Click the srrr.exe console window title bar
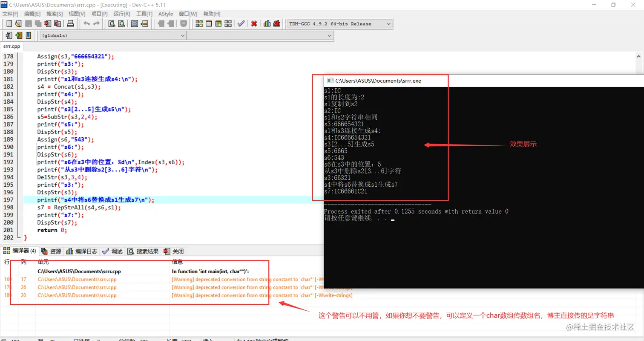 484,81
